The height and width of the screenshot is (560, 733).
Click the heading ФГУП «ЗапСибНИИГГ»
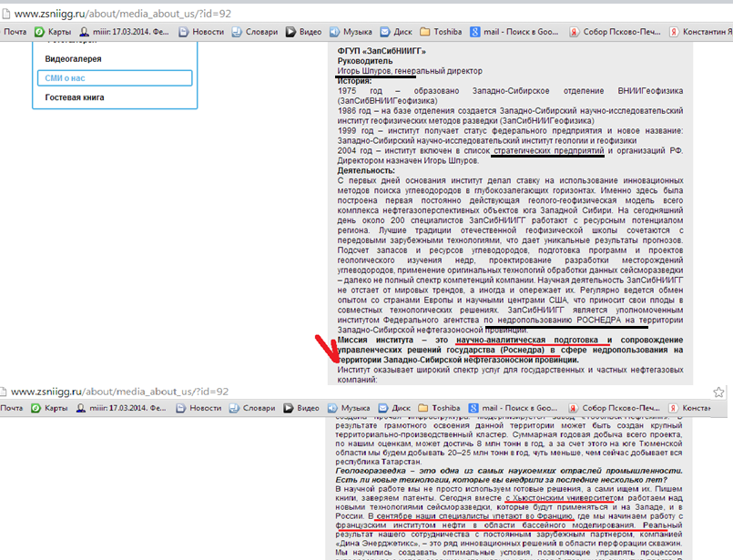(x=382, y=51)
